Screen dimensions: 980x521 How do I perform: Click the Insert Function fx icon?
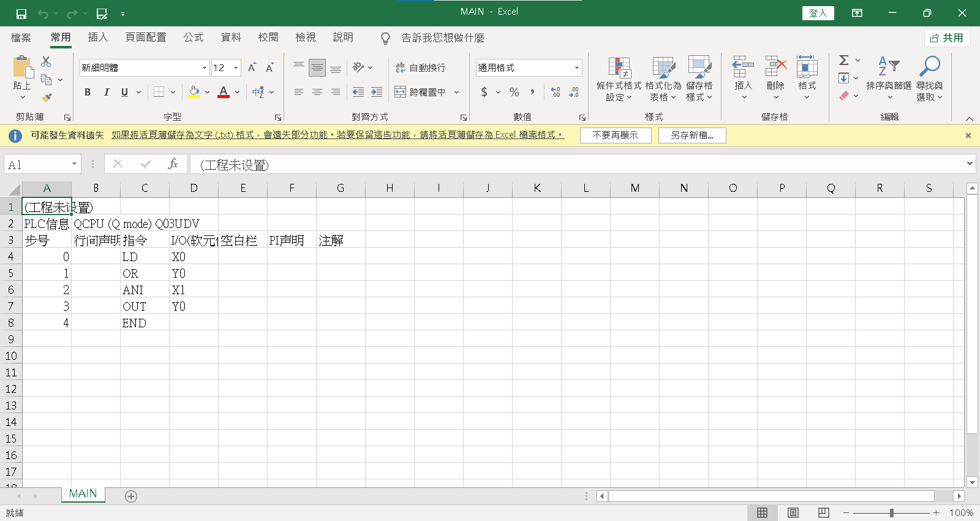tap(173, 164)
